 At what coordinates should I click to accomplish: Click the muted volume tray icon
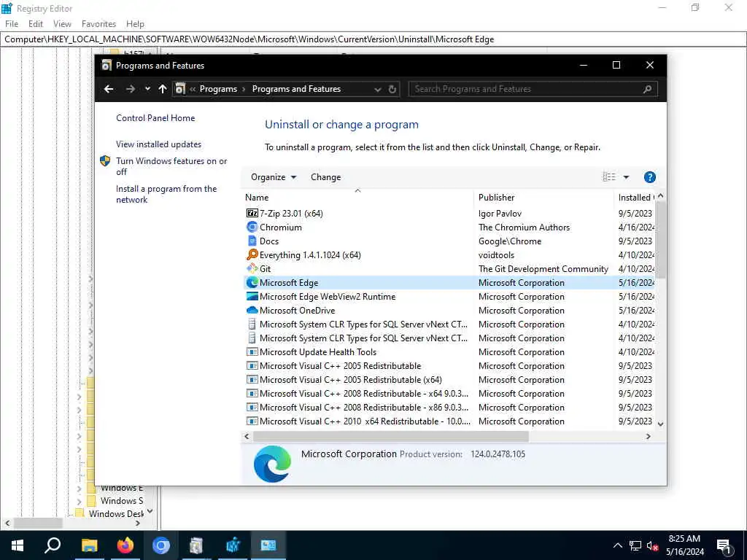tap(652, 545)
